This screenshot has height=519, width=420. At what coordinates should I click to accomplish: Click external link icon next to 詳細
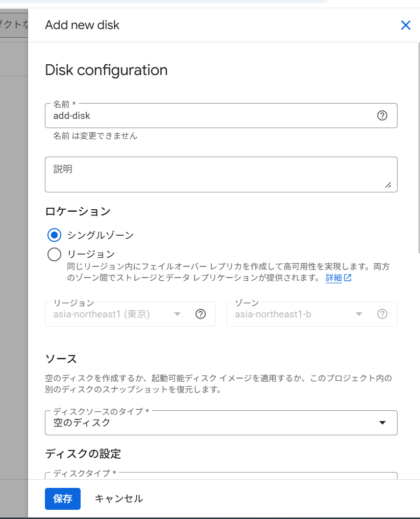click(x=348, y=278)
